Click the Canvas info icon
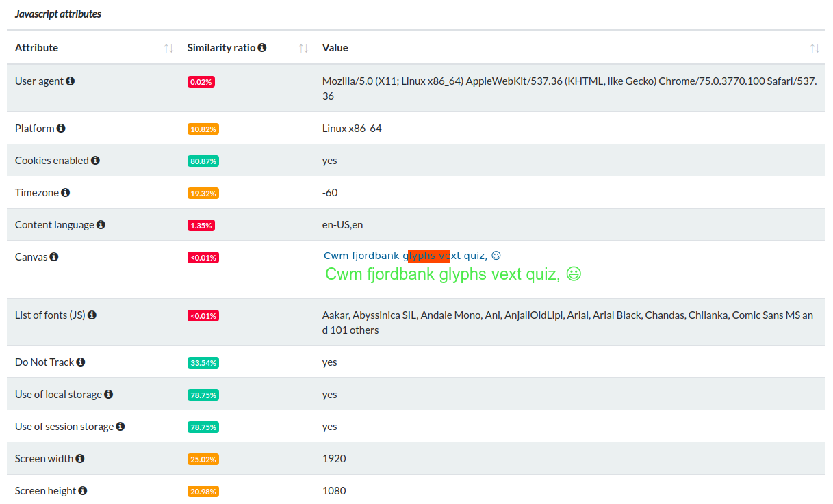 pos(54,256)
